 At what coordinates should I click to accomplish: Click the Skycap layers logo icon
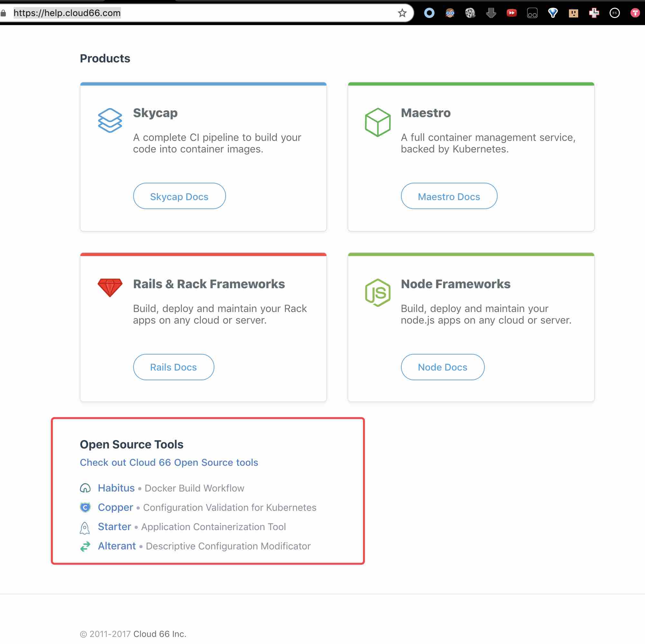tap(110, 120)
